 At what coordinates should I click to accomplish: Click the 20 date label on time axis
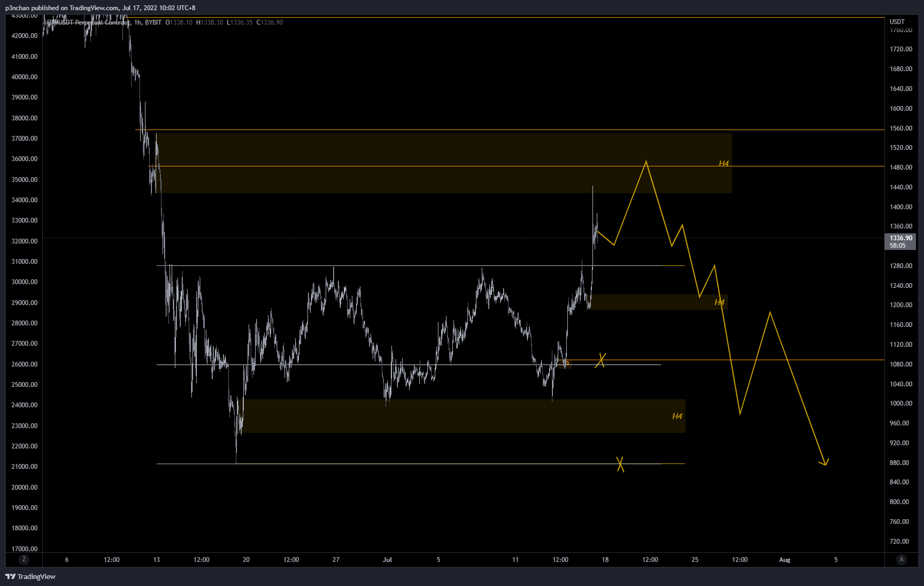coord(246,560)
